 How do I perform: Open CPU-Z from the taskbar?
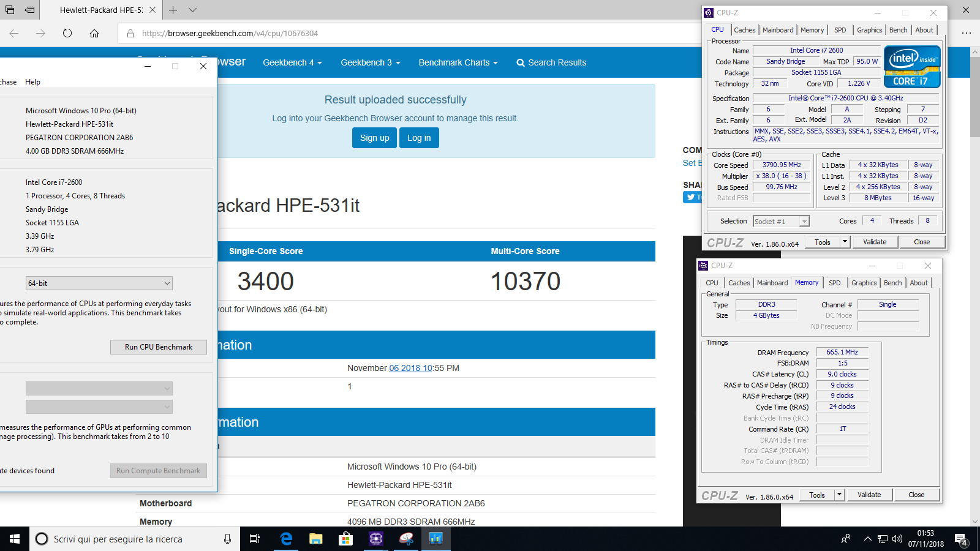376,539
